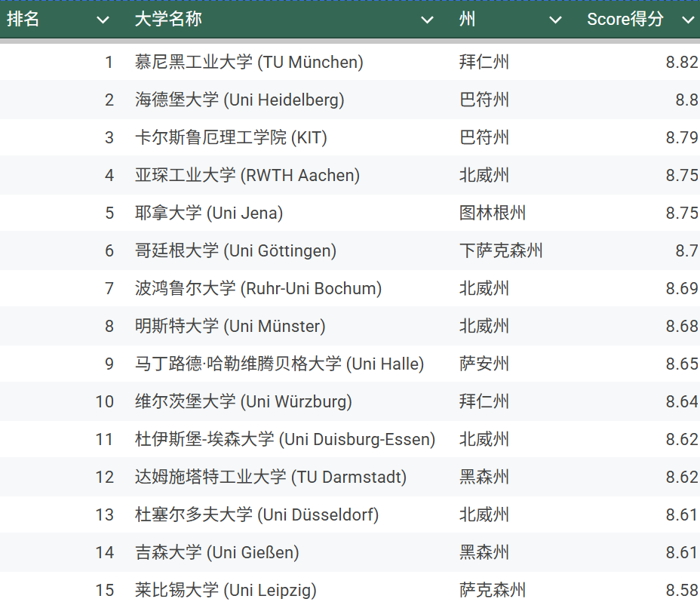Click the 排名 header label
Screen dimensions: 700x602
[23, 20]
